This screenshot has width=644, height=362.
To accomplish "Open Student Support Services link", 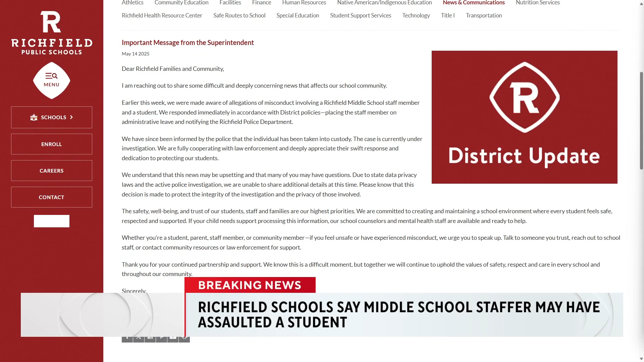I will pyautogui.click(x=361, y=15).
